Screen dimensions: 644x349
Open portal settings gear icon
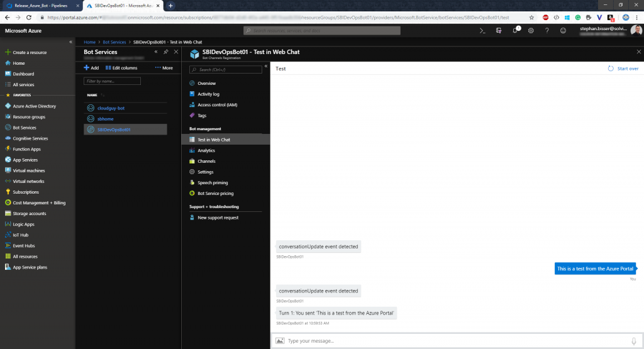531,31
